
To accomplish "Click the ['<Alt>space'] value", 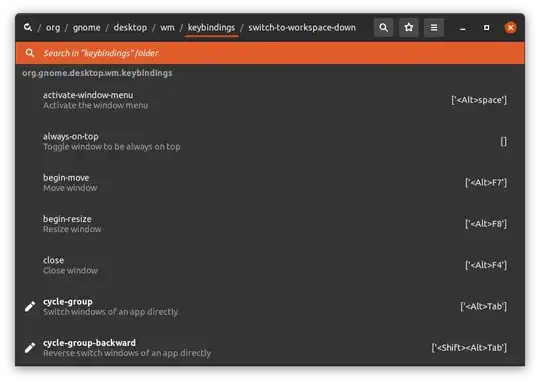I will tap(479, 100).
